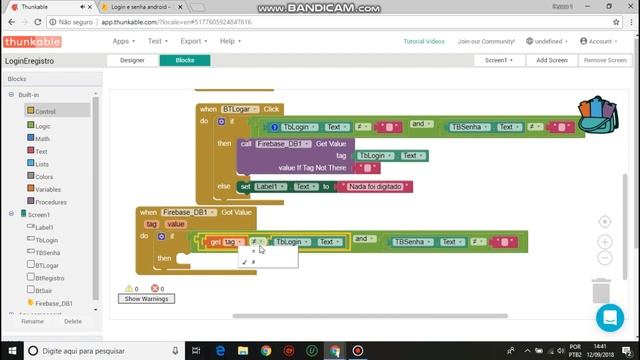This screenshot has height=360, width=640.
Task: Zoom in with the plus circle icon
Action: 605,242
